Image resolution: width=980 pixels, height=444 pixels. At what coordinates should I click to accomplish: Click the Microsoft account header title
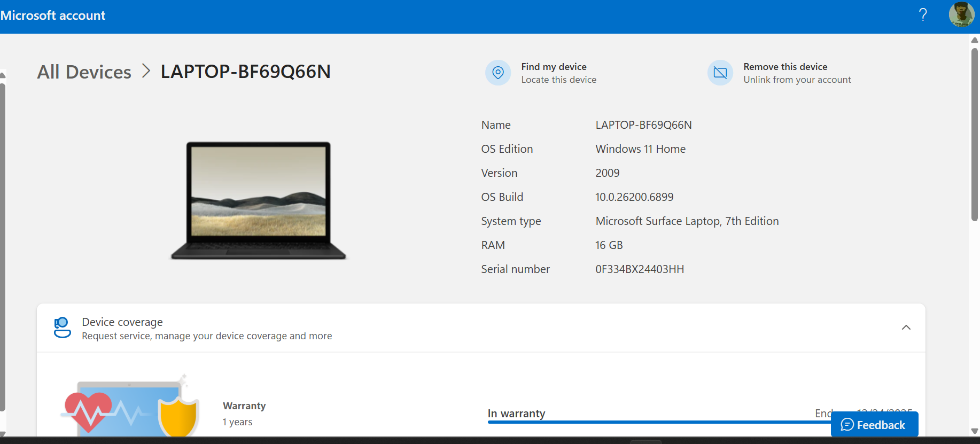pos(53,15)
